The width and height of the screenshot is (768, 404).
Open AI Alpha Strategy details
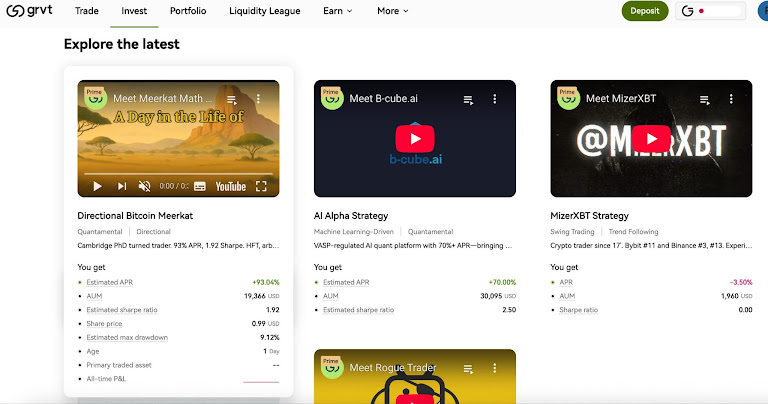point(351,215)
